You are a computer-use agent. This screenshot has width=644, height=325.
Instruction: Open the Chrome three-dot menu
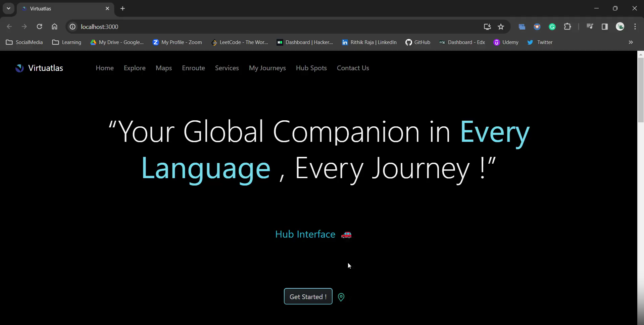click(x=635, y=27)
